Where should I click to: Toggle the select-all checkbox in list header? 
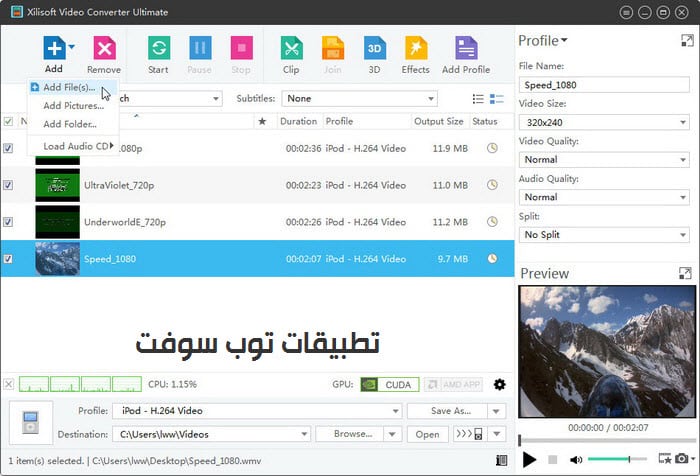point(8,121)
